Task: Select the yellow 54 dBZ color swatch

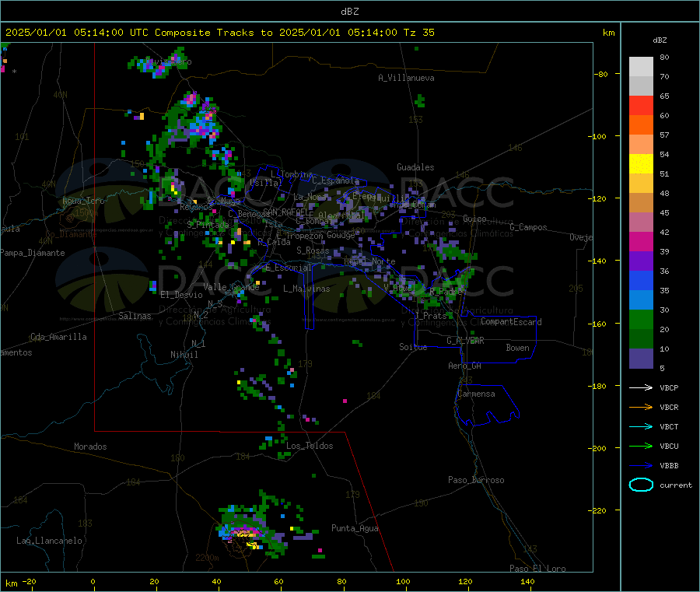Action: [x=641, y=164]
